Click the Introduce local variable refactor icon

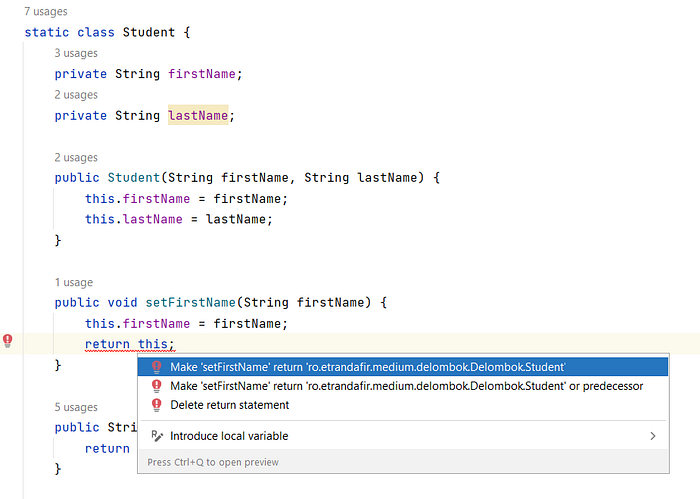point(157,436)
